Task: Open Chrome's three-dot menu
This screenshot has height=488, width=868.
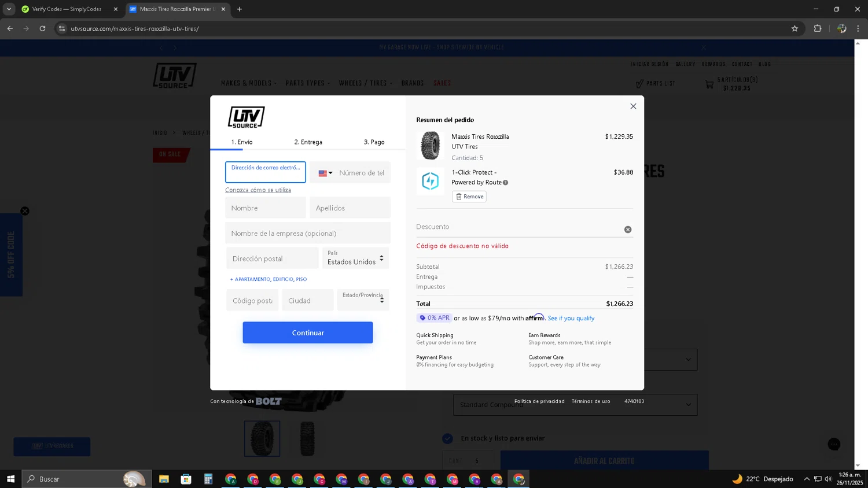Action: coord(858,28)
